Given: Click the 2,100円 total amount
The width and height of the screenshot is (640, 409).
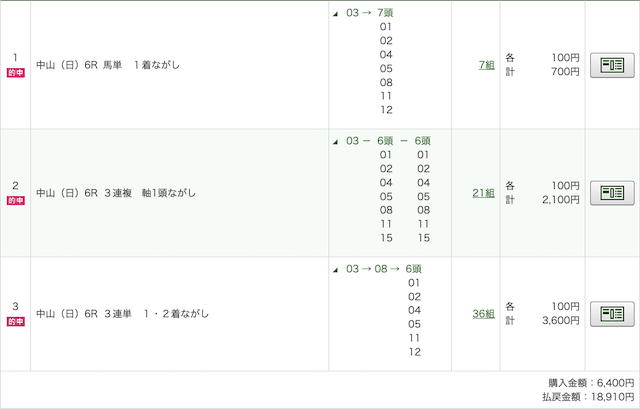Looking at the screenshot, I should [x=558, y=200].
